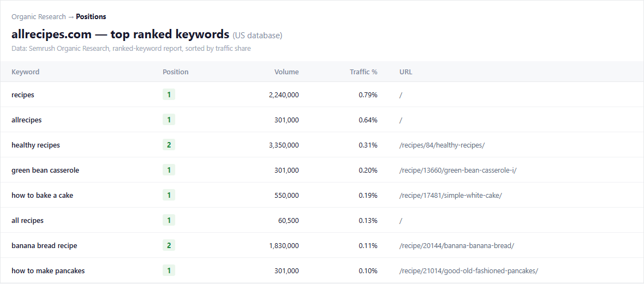Select the 'all recipes' keyword cell
Image resolution: width=644 pixels, height=306 pixels.
point(27,220)
